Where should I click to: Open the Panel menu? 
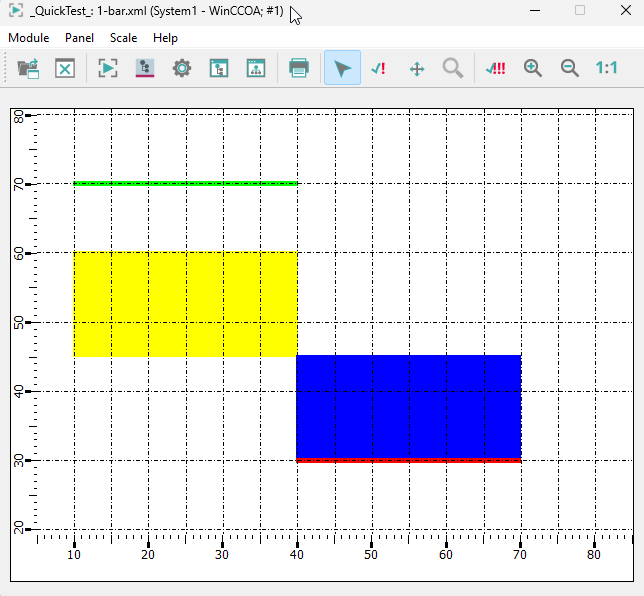(79, 38)
